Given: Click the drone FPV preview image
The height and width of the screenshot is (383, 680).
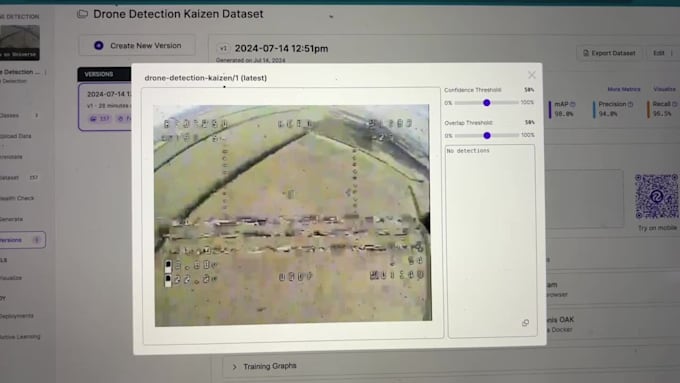Looking at the screenshot, I should 293,215.
